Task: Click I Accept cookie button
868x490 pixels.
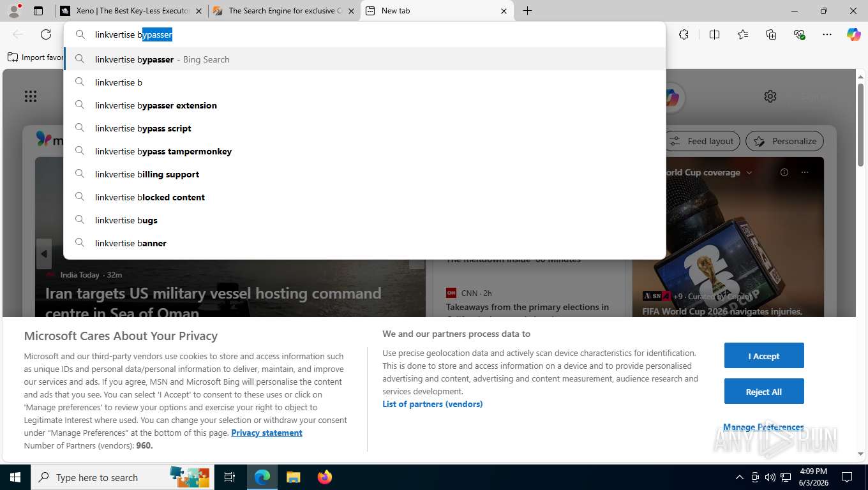Action: (764, 355)
